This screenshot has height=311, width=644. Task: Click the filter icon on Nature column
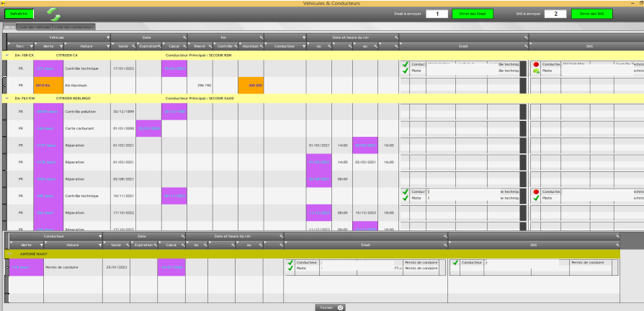point(108,46)
